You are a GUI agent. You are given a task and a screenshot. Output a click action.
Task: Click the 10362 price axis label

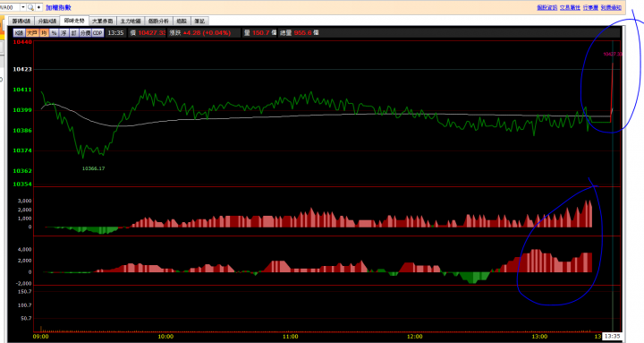(22, 171)
